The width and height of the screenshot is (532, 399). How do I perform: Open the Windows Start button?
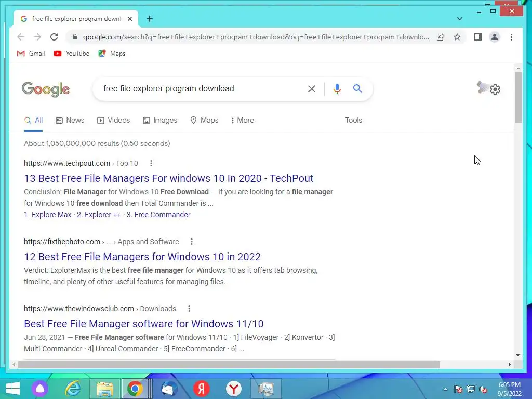[x=13, y=389]
